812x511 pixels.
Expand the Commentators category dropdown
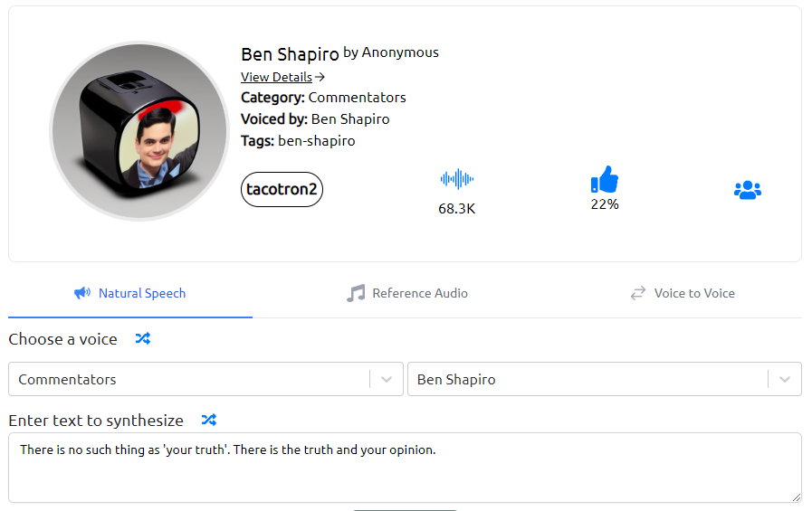(205, 379)
